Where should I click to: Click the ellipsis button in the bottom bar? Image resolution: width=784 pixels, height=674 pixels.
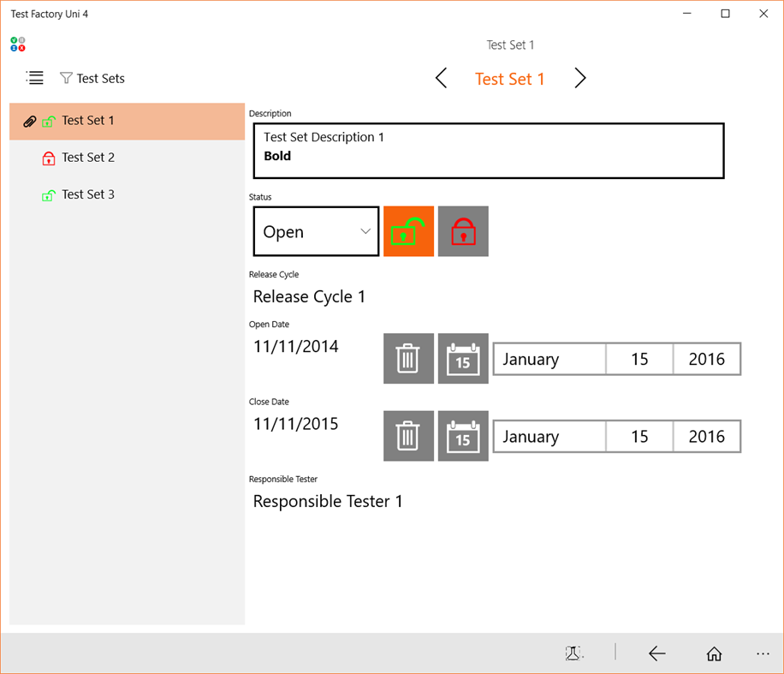(x=763, y=653)
